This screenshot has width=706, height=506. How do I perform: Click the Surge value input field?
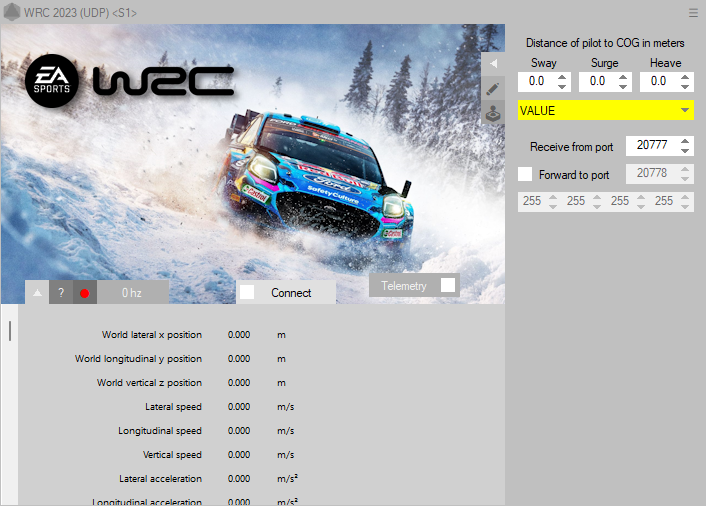click(598, 81)
